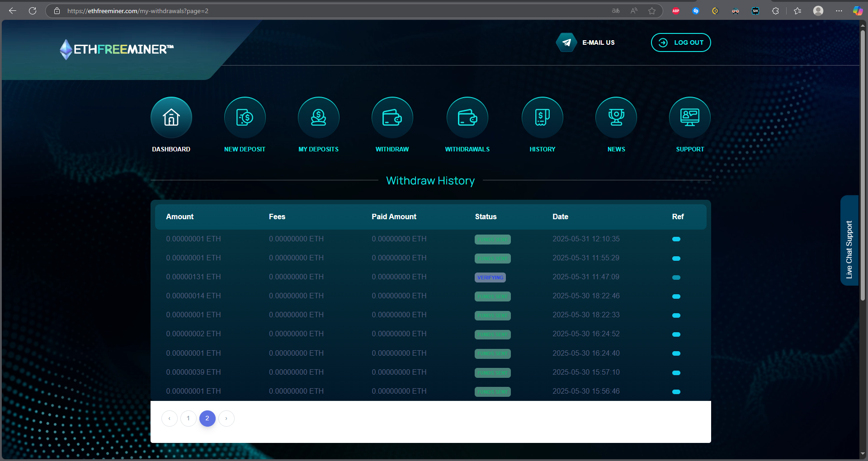
Task: Click the 0.00000002 ETH amount
Action: pos(193,334)
